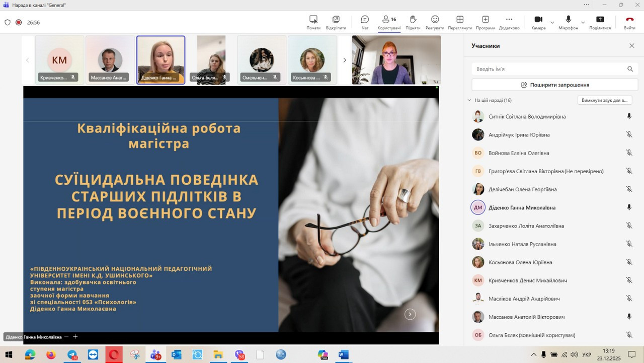The width and height of the screenshot is (644, 363).
Task: Open Viber from taskbar
Action: pos(239,355)
